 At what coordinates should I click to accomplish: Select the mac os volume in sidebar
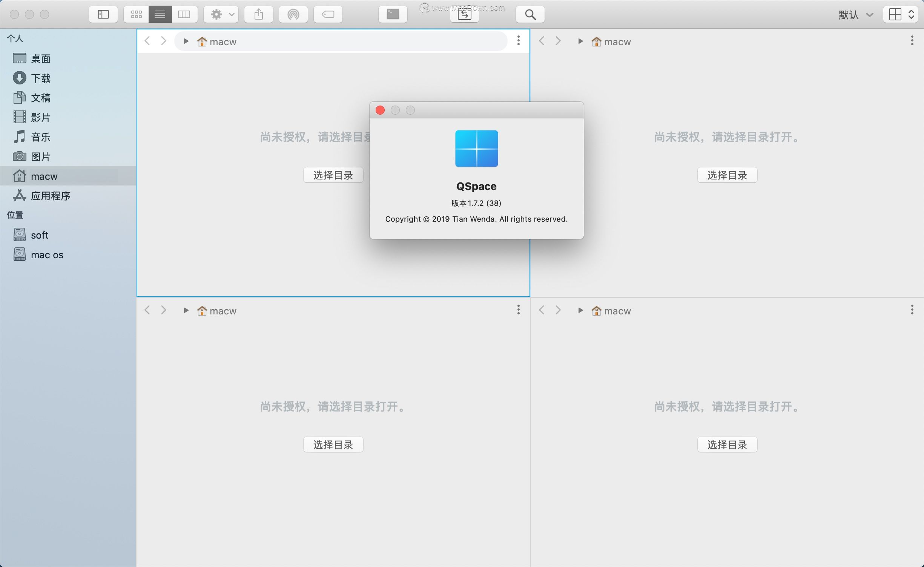click(68, 254)
